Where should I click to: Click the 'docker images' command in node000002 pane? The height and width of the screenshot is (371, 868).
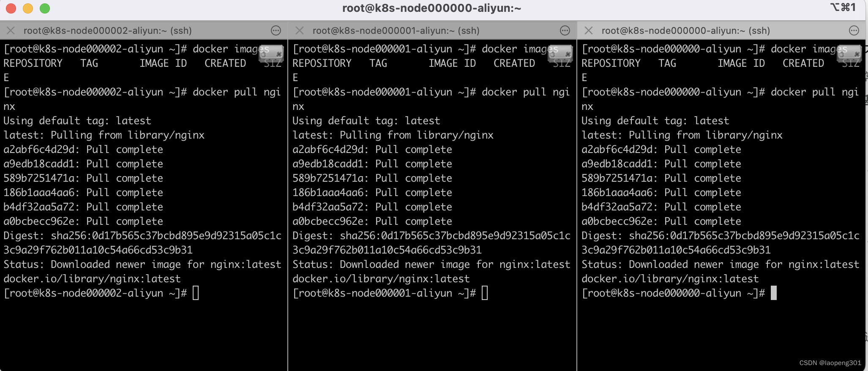[x=231, y=49]
